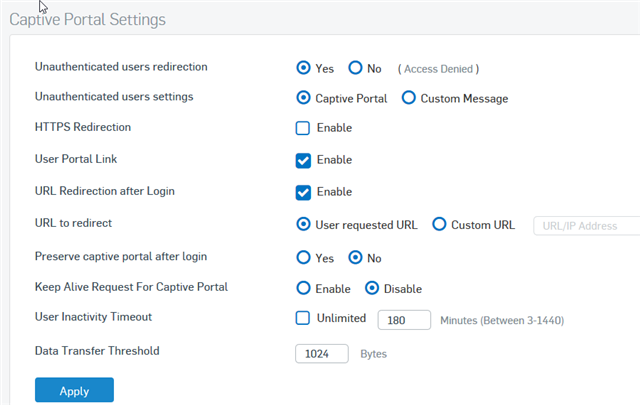Screen dimensions: 640x405
Task: Set Preserve captive portal after login to Yes
Action: click(304, 257)
